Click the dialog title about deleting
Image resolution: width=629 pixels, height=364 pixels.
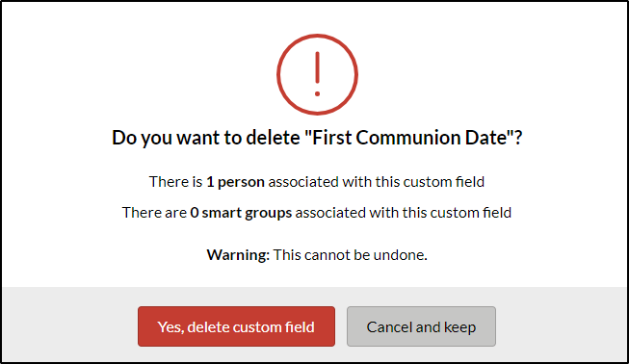click(x=317, y=138)
